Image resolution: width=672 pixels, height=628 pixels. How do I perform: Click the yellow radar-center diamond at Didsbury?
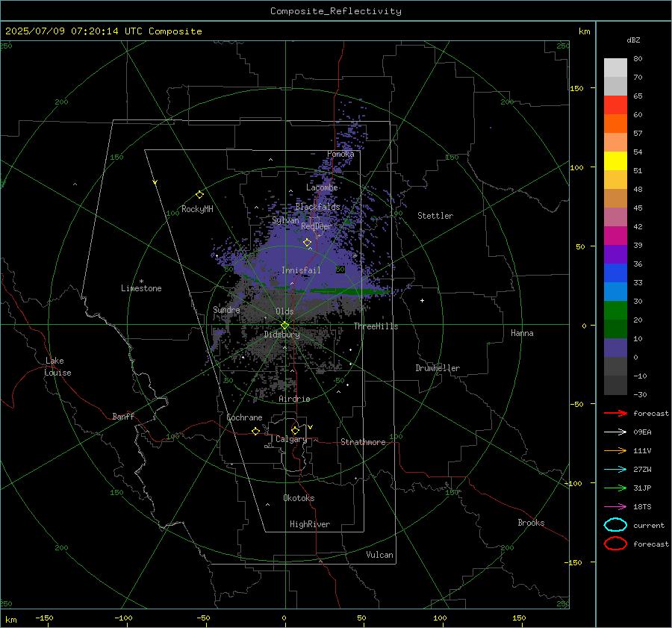pyautogui.click(x=284, y=326)
